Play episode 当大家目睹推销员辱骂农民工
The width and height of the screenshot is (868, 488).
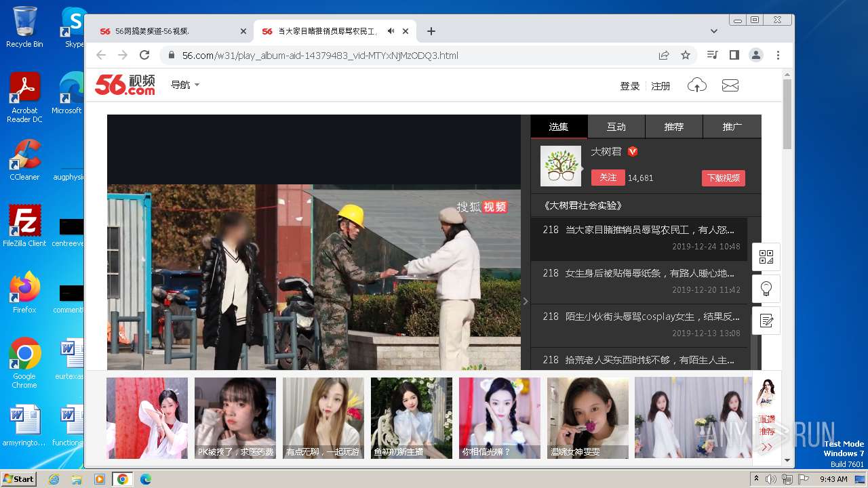(x=639, y=239)
